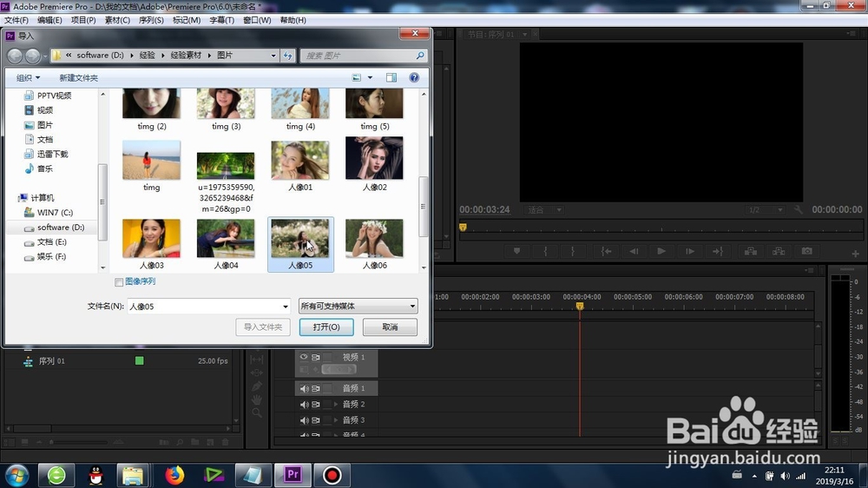This screenshot has height=488, width=868.
Task: Click Export Frame camera icon
Action: pyautogui.click(x=807, y=252)
